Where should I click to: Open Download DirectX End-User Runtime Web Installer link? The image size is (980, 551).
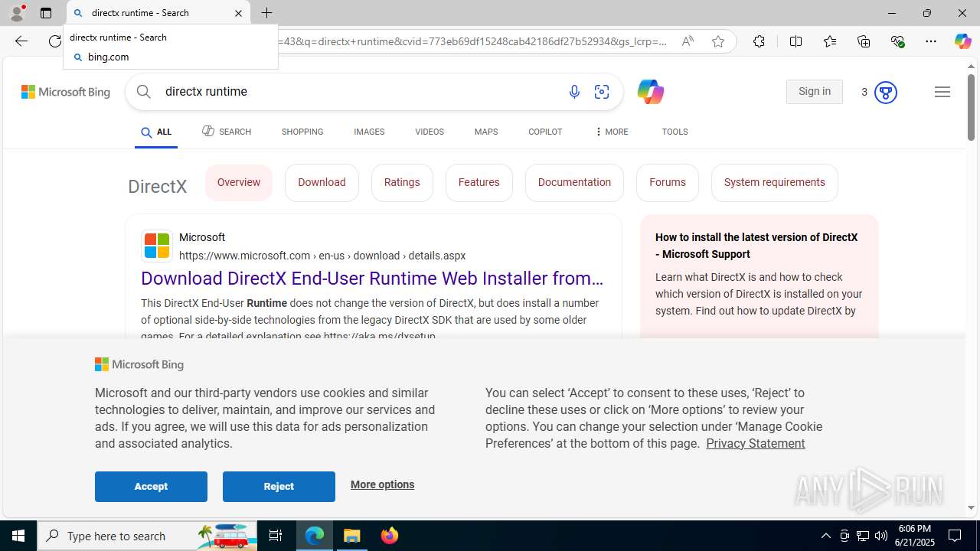point(372,279)
